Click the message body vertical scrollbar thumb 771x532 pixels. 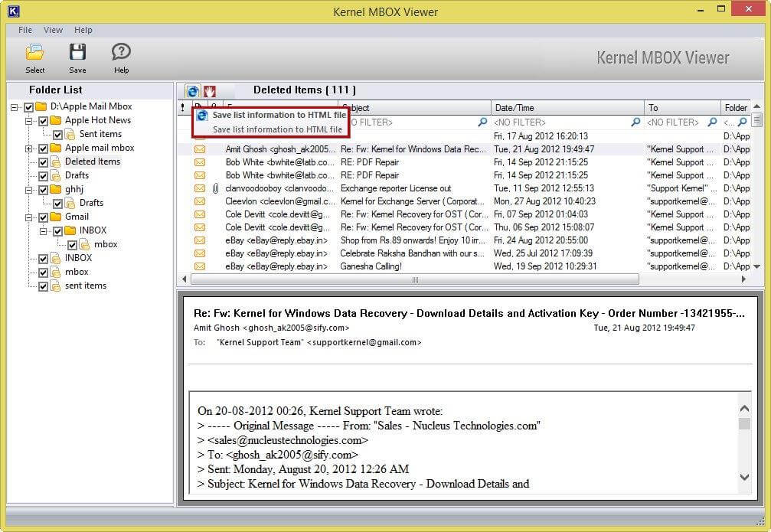(744, 423)
